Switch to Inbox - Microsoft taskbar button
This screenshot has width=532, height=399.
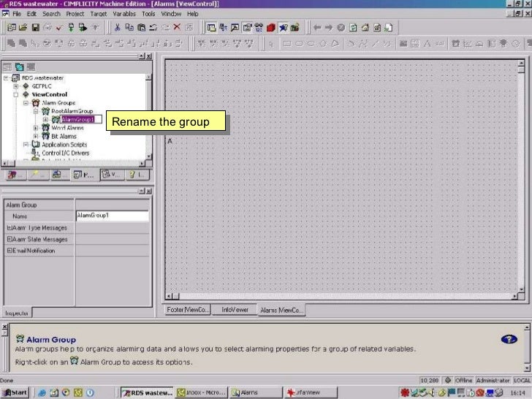tap(202, 392)
